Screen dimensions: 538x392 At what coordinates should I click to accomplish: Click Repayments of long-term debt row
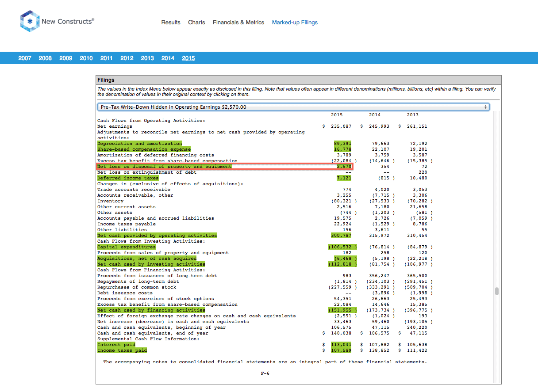138,282
